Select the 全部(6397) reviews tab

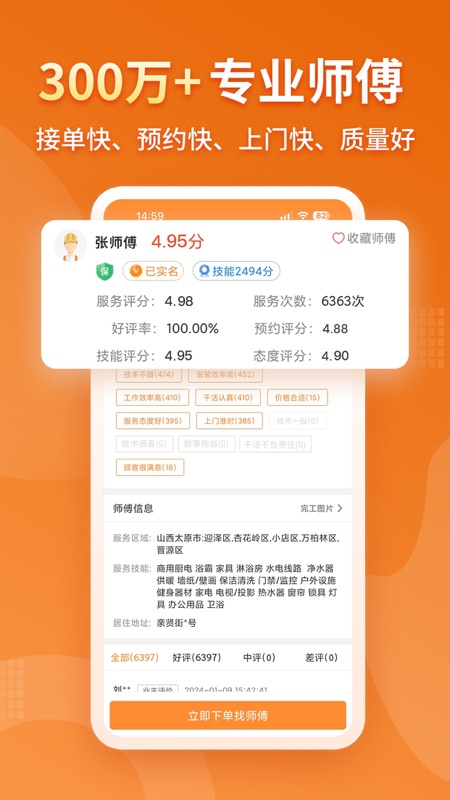click(x=135, y=658)
